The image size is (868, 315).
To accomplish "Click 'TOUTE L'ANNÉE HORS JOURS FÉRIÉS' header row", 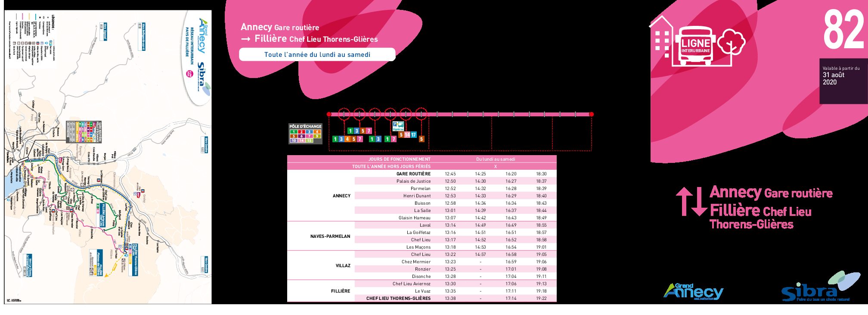I will coord(391,166).
